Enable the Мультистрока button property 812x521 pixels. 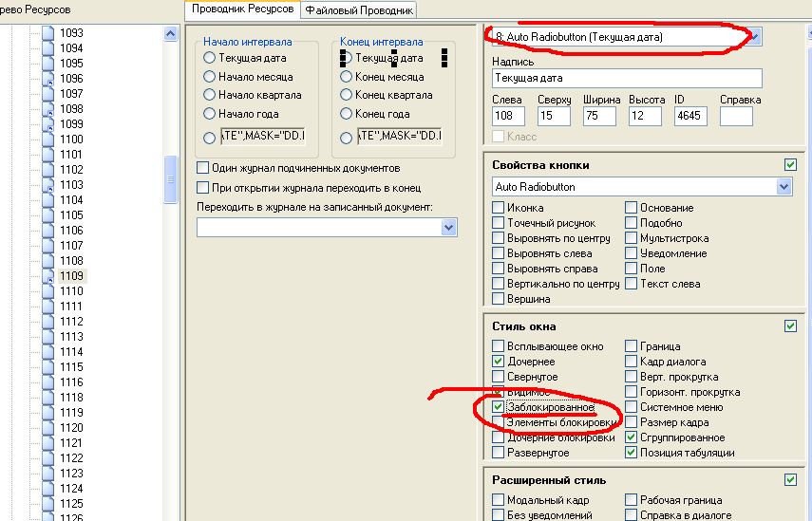pos(632,238)
